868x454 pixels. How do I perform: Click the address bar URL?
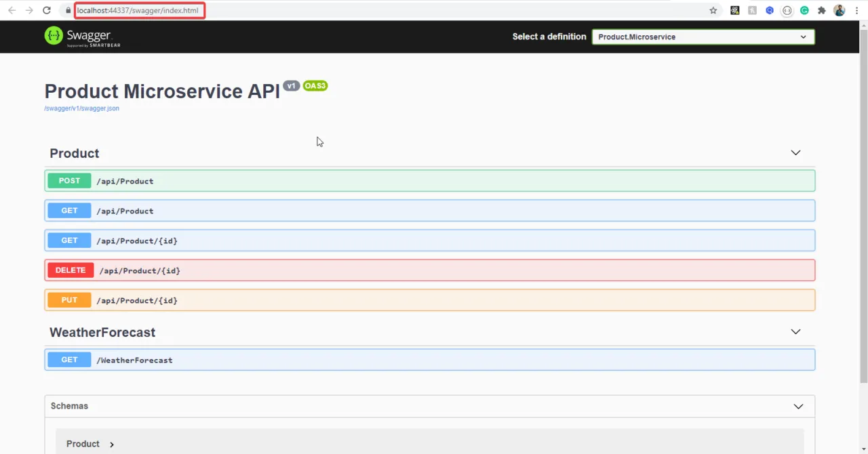click(138, 10)
